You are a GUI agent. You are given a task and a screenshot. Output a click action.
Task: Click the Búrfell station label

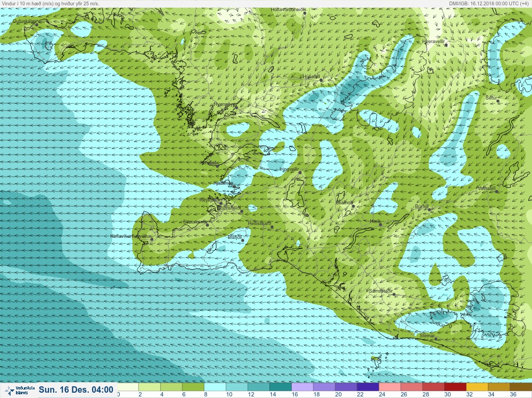pos(422,206)
